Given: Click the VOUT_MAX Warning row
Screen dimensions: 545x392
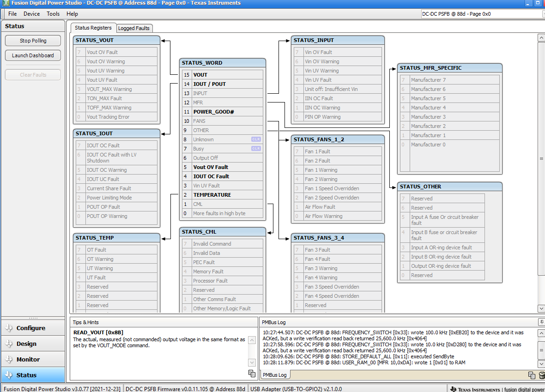Looking at the screenshot, I should 116,89.
